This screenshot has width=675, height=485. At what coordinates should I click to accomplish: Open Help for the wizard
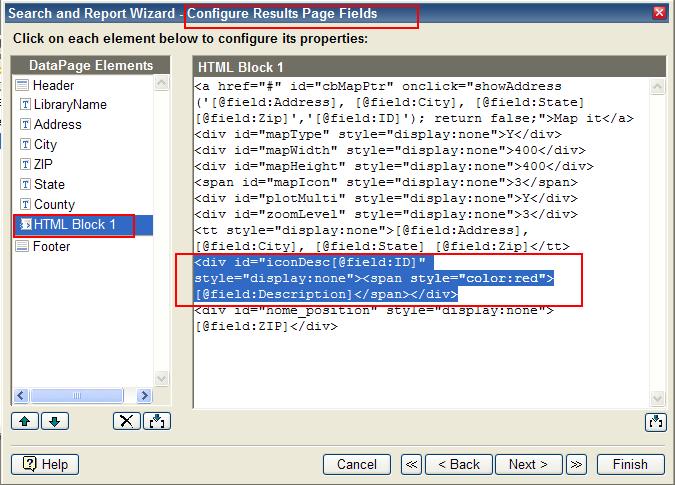click(x=45, y=464)
